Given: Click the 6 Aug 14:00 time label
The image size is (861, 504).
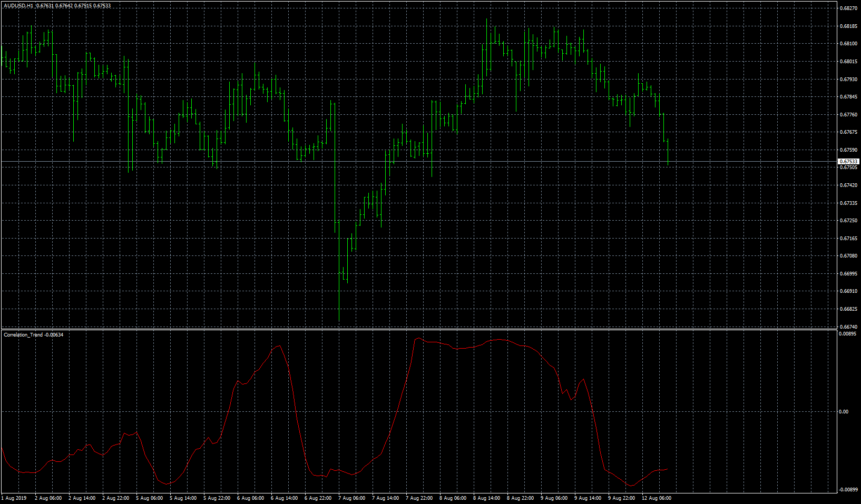Looking at the screenshot, I should [x=285, y=498].
